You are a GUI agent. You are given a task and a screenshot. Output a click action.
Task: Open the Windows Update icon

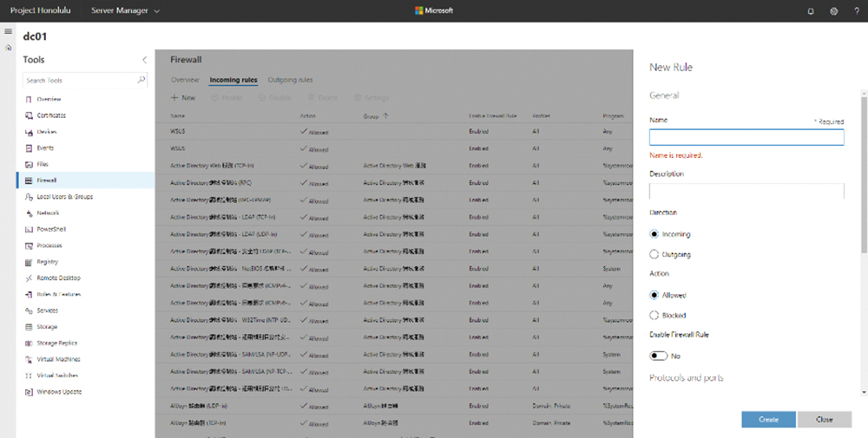point(29,392)
